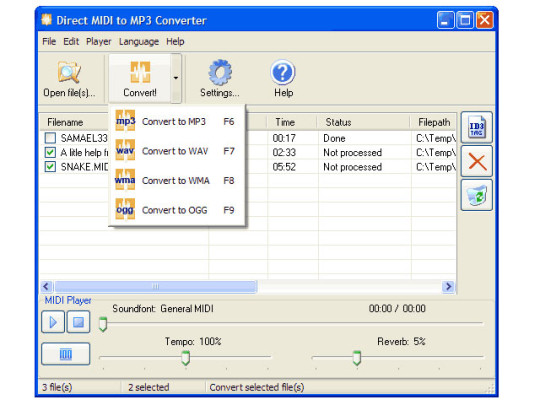Play the MIDI file in player
Screen dimensions: 540x405
pyautogui.click(x=53, y=322)
